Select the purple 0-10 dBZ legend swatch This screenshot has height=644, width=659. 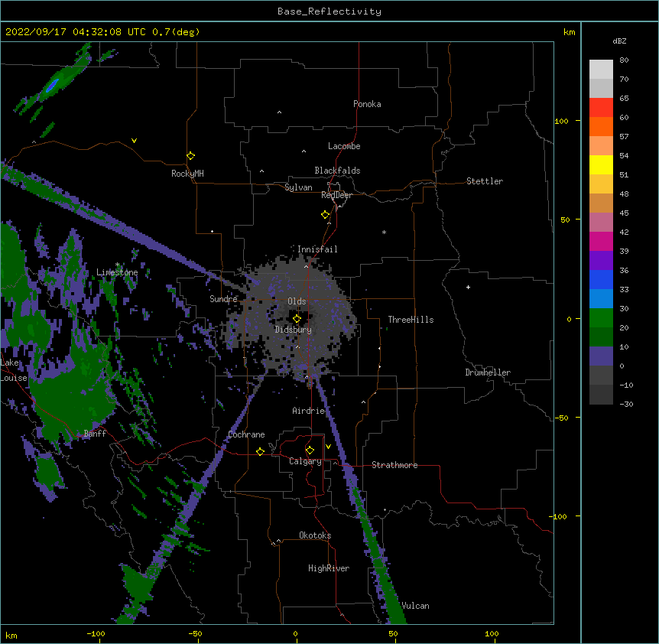point(601,356)
